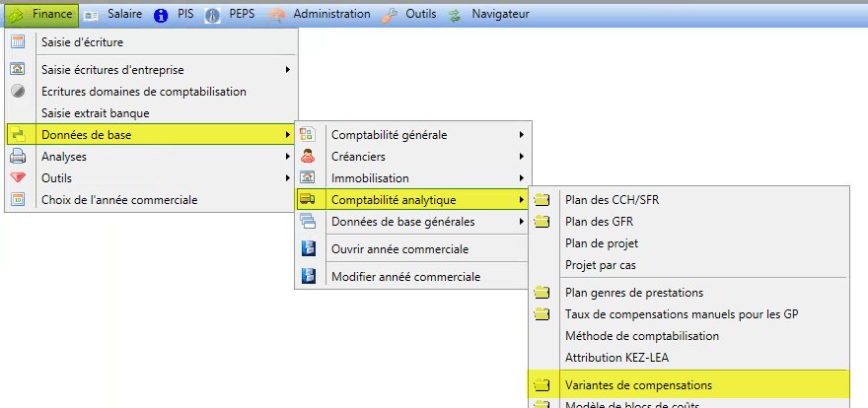Click the calendar icon beside Choix de l'année commerciale

click(18, 200)
